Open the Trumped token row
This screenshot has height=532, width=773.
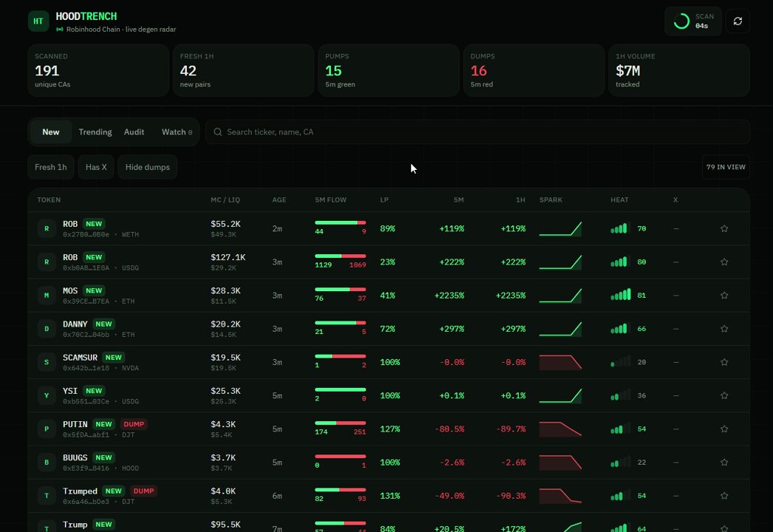pyautogui.click(x=389, y=496)
